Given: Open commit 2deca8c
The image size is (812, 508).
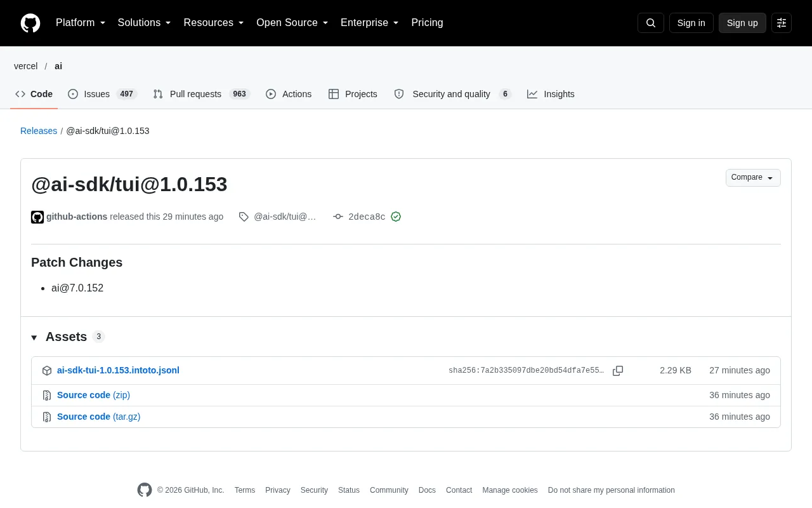Looking at the screenshot, I should click(367, 217).
